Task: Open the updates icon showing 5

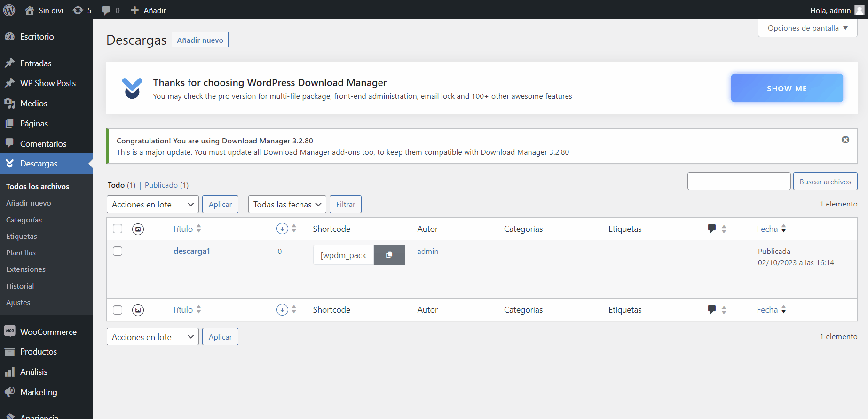Action: pyautogui.click(x=82, y=10)
